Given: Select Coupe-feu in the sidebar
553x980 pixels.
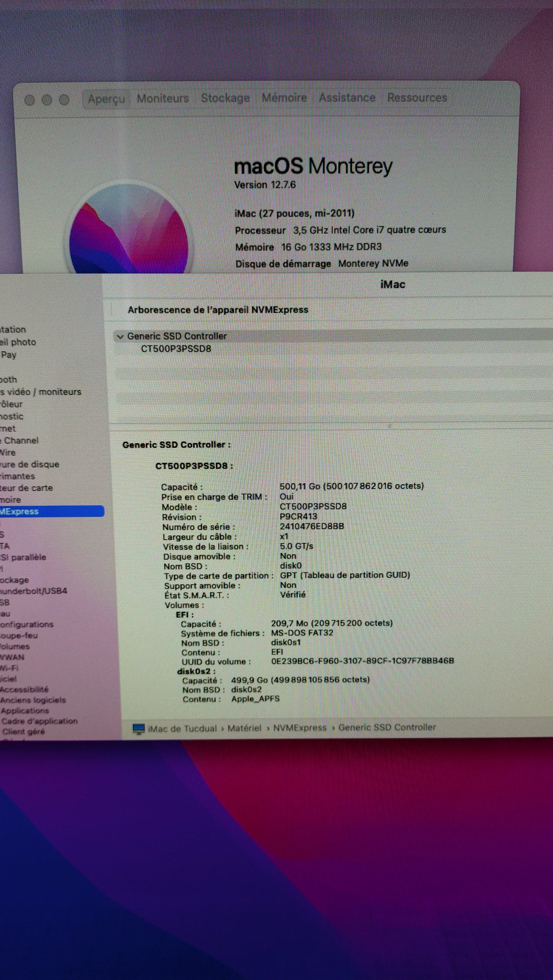Looking at the screenshot, I should [19, 636].
